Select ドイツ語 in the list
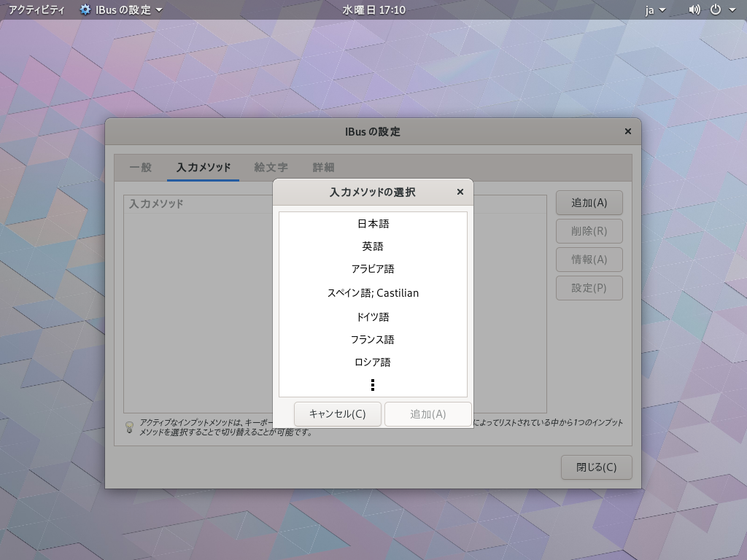The height and width of the screenshot is (560, 747). pos(373,316)
